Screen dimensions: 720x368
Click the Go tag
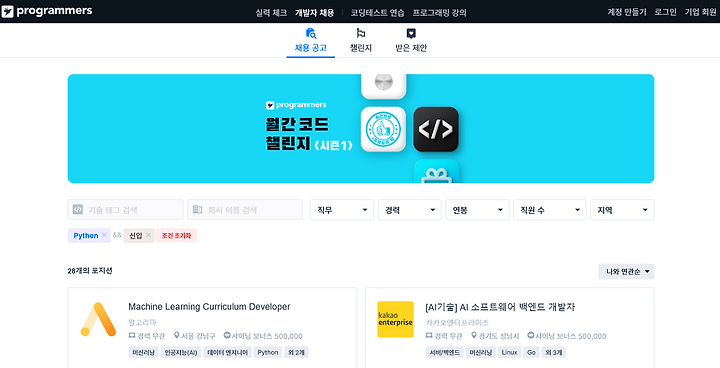pyautogui.click(x=531, y=352)
